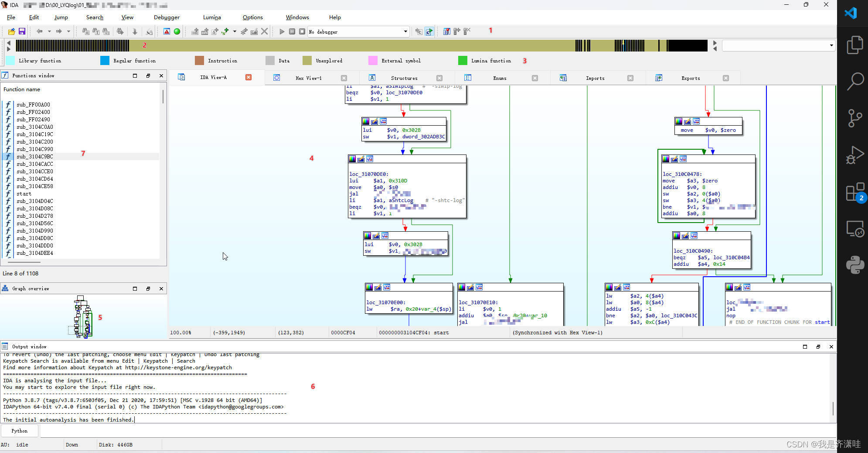The height and width of the screenshot is (453, 868).
Task: Switch to the Exports tab
Action: coord(691,78)
